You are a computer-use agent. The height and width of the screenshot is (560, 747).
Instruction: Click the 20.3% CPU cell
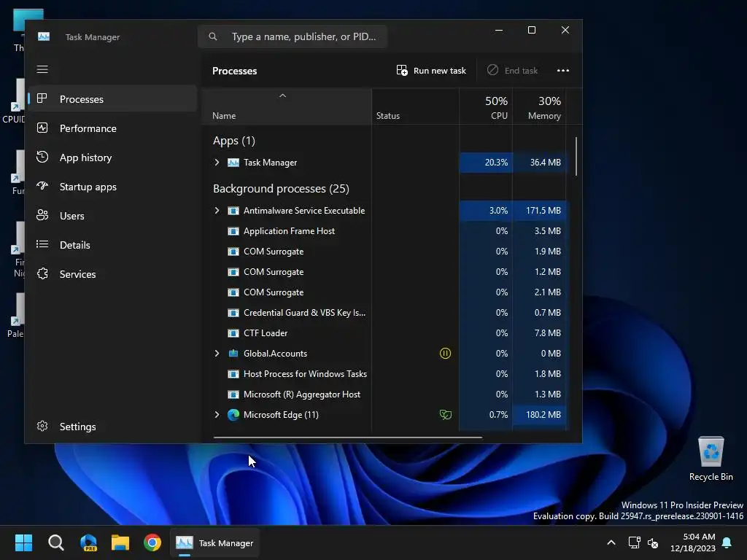pos(486,163)
